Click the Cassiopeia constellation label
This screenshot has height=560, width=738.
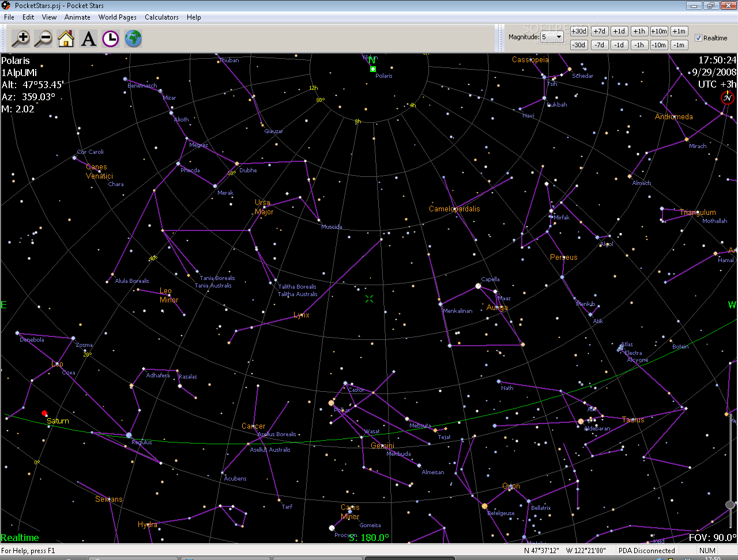(x=530, y=60)
